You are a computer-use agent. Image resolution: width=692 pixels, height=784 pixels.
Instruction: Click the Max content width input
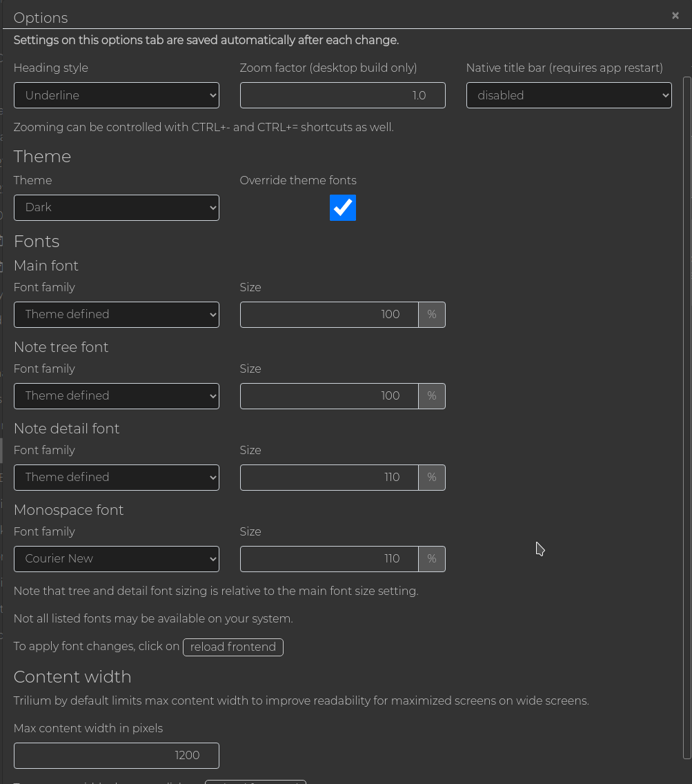coord(117,756)
